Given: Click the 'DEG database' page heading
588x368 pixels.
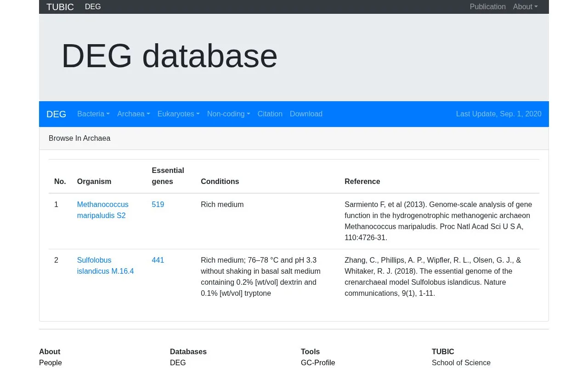Looking at the screenshot, I should [x=169, y=56].
